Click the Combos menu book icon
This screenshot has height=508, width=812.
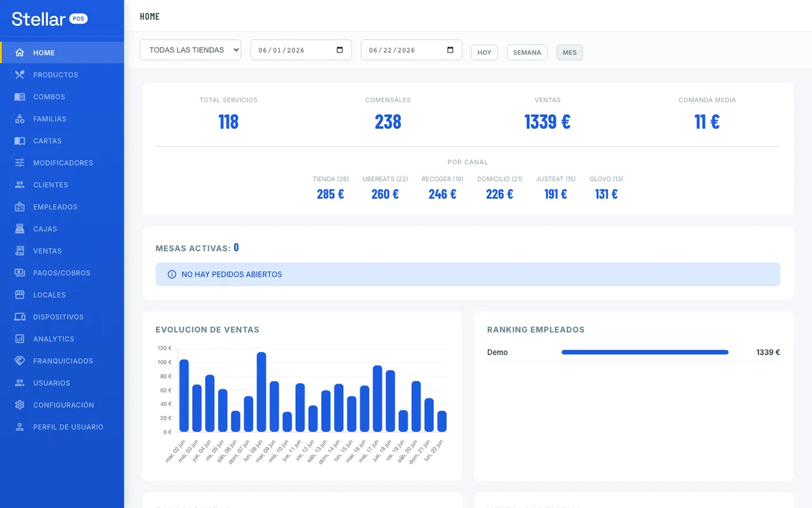tap(20, 97)
